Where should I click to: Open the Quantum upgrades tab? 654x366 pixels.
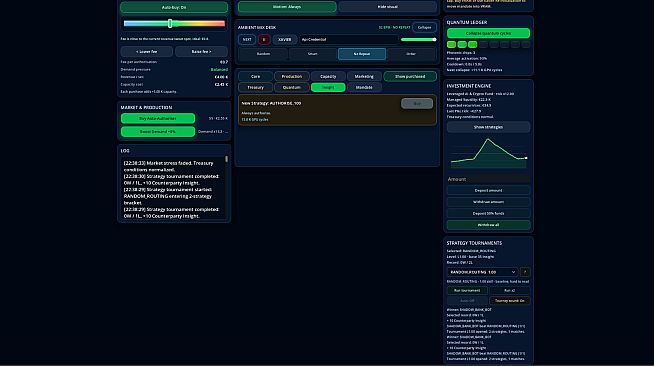point(292,87)
